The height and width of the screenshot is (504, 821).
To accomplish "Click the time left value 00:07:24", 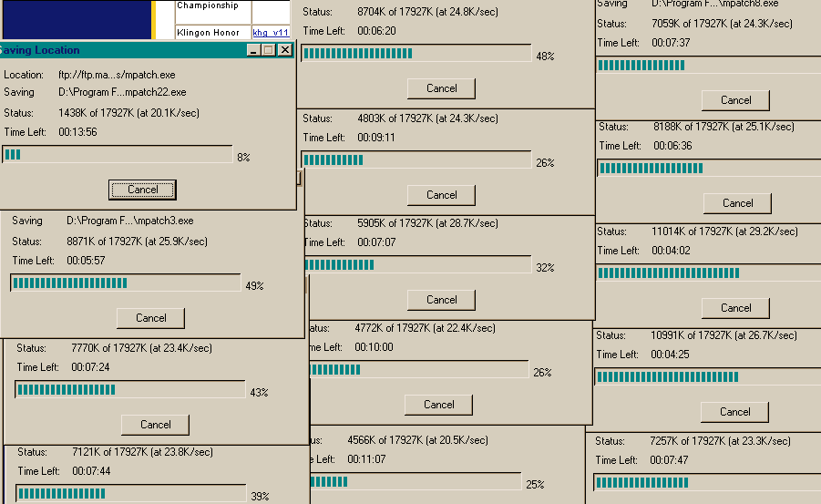I will click(x=90, y=367).
